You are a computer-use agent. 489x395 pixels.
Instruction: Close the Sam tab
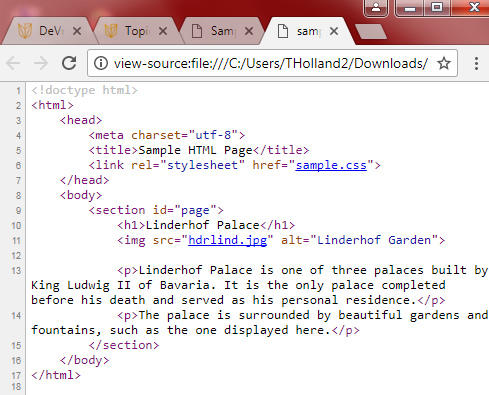pos(249,31)
